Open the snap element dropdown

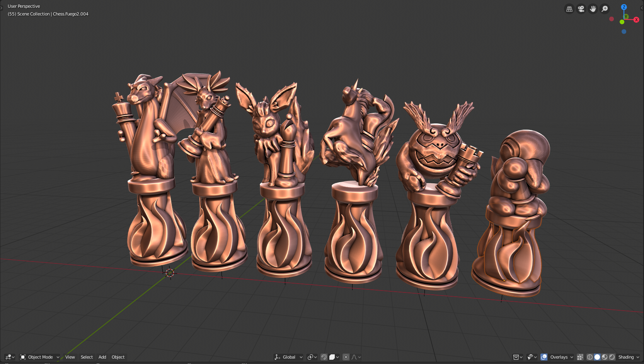(x=334, y=357)
